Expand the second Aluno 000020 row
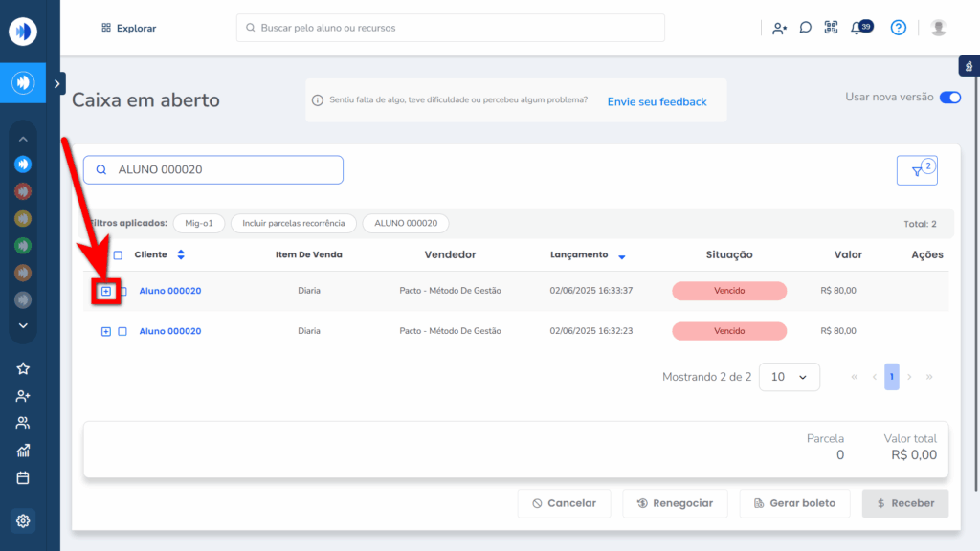Viewport: 980px width, 551px height. [106, 331]
